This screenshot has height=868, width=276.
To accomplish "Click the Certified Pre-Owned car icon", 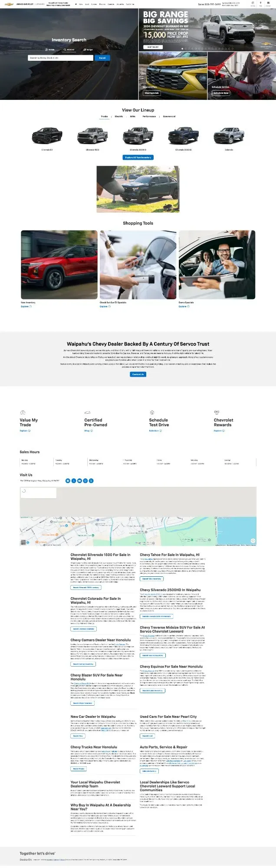I will (87, 412).
